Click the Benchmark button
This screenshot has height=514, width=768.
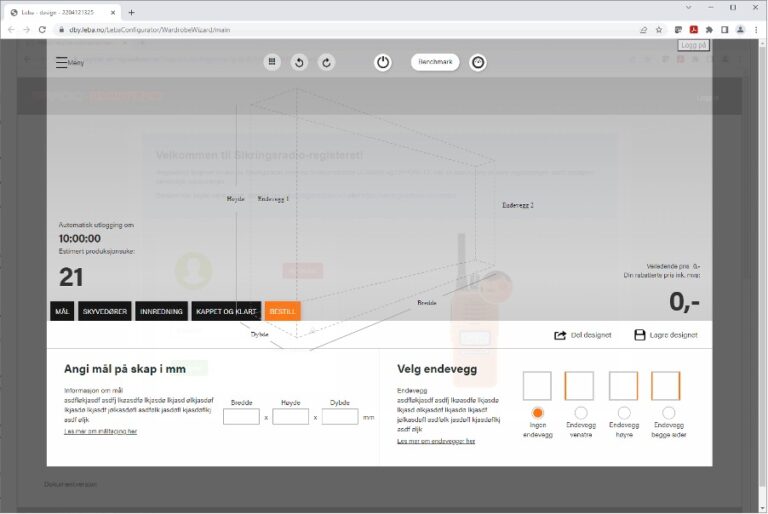(435, 62)
